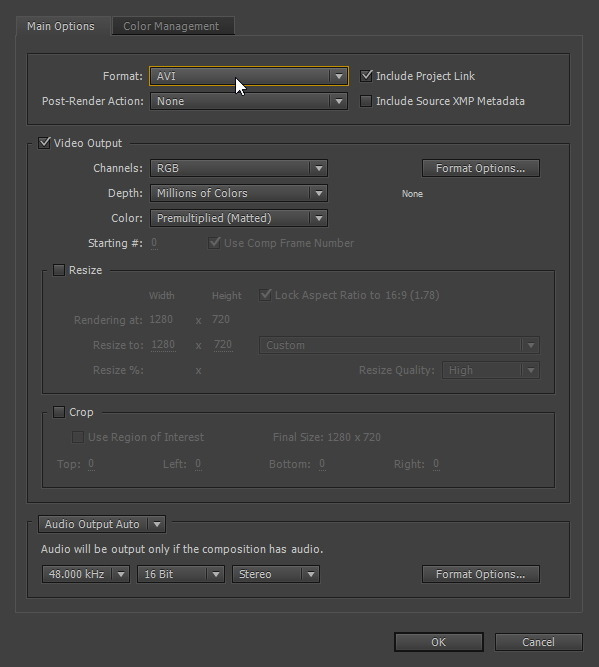Click audio Format Options button
The height and width of the screenshot is (667, 599).
(x=481, y=574)
